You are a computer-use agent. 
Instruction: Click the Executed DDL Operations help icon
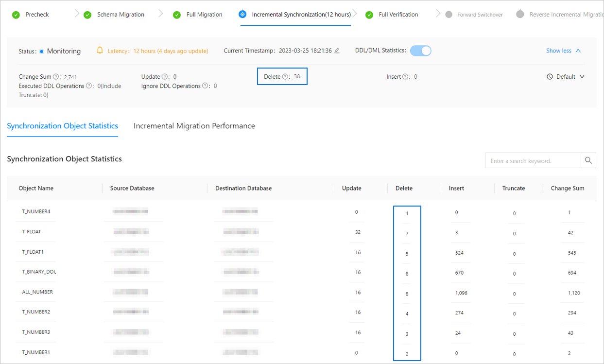89,86
